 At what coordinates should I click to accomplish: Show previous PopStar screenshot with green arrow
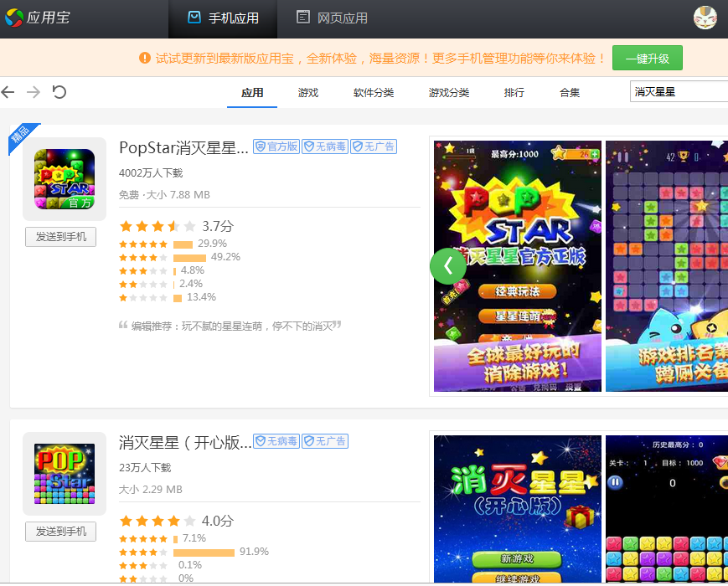point(448,266)
